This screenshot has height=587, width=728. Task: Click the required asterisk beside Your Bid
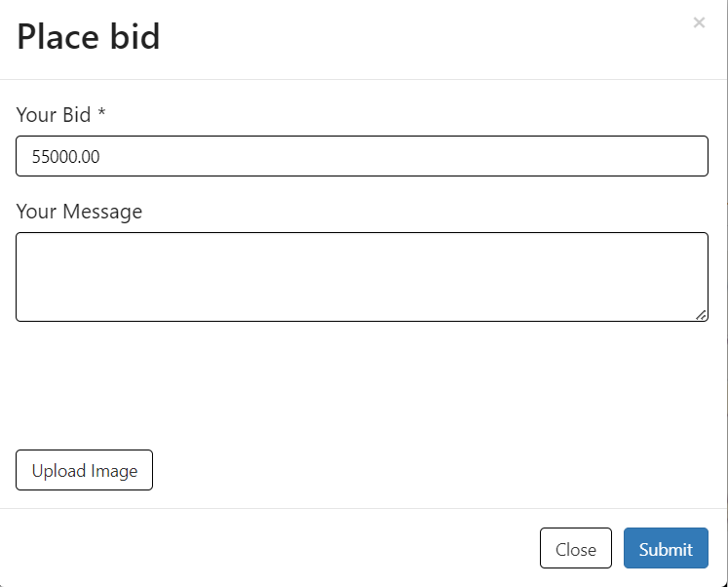point(101,113)
